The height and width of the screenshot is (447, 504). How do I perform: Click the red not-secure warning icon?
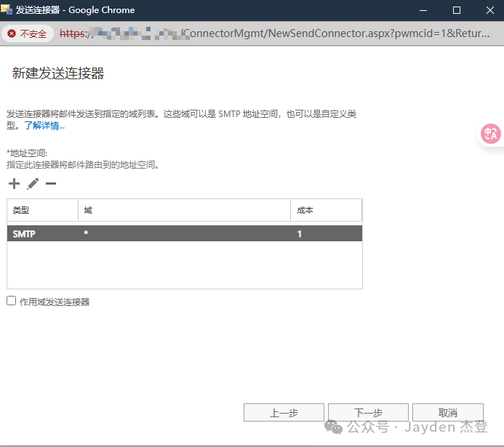pos(12,33)
